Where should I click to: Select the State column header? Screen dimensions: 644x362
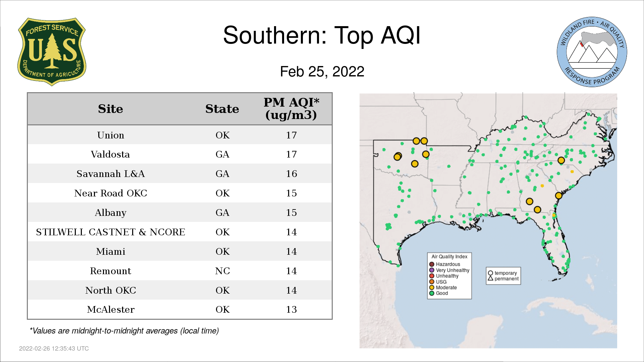[222, 109]
